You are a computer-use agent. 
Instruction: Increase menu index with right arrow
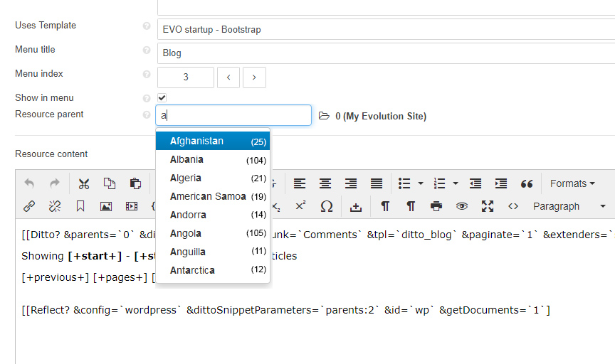(254, 77)
